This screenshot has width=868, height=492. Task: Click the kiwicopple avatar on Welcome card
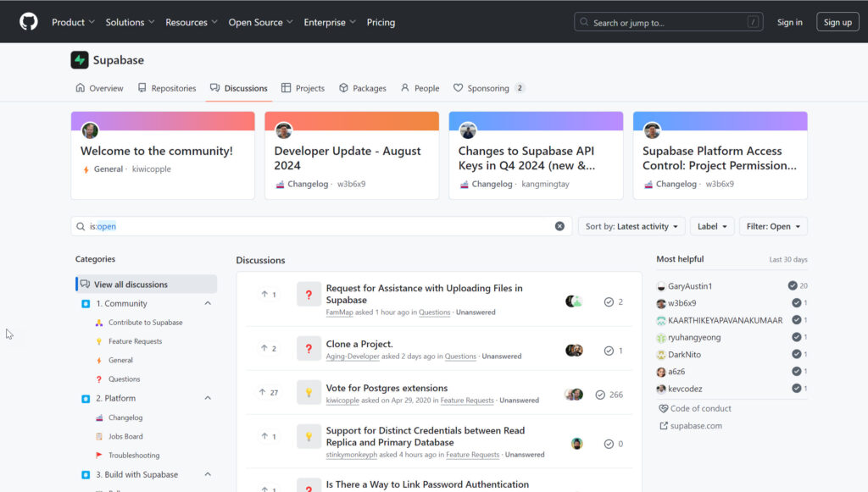90,130
